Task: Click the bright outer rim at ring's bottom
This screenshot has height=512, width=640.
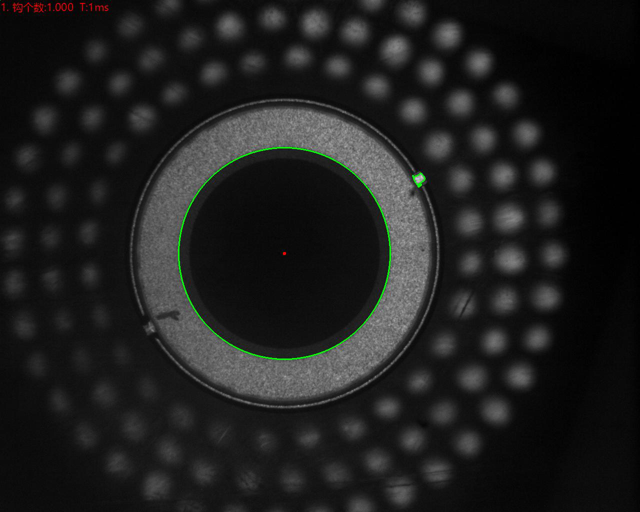Action: pos(284,406)
